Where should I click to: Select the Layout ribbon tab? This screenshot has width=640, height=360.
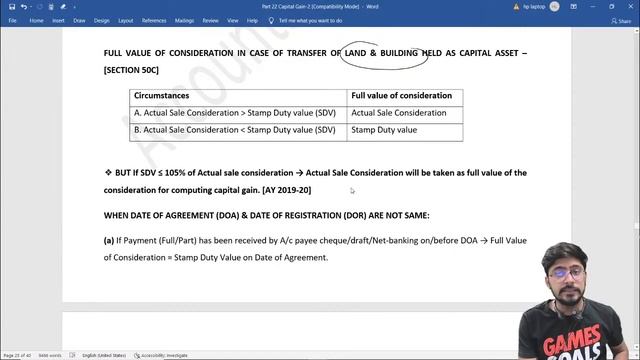tap(126, 20)
